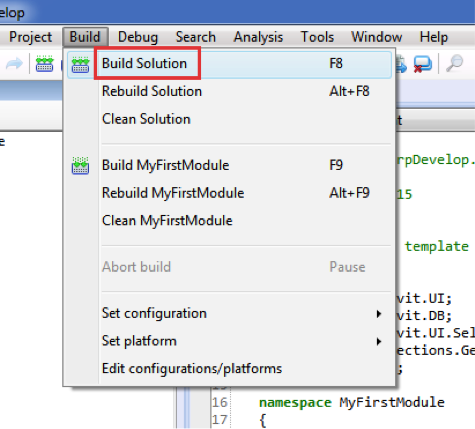The image size is (475, 429).
Task: Click the Build MyFirstModule menu icon
Action: (x=80, y=166)
